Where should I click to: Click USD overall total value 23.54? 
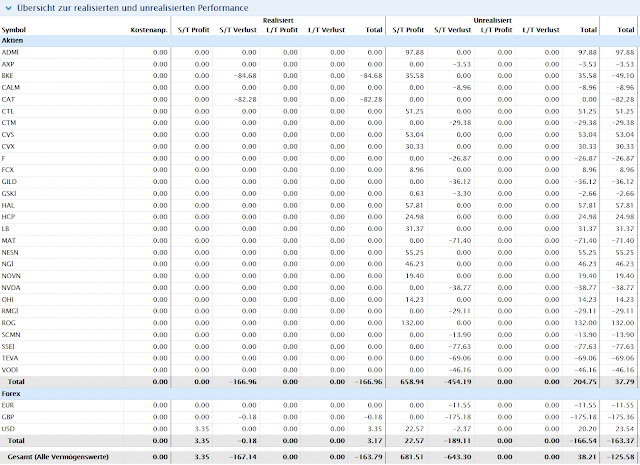tap(625, 429)
